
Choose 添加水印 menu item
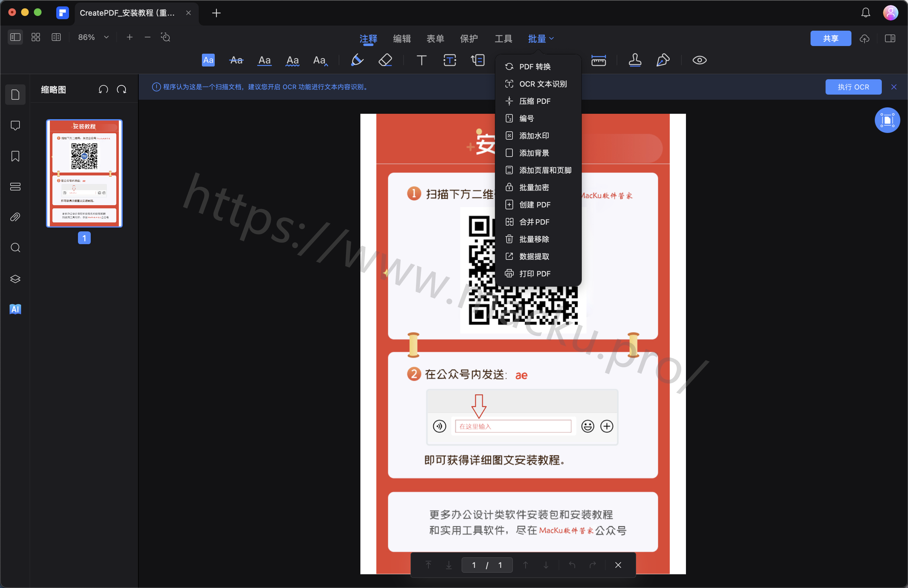pyautogui.click(x=538, y=136)
